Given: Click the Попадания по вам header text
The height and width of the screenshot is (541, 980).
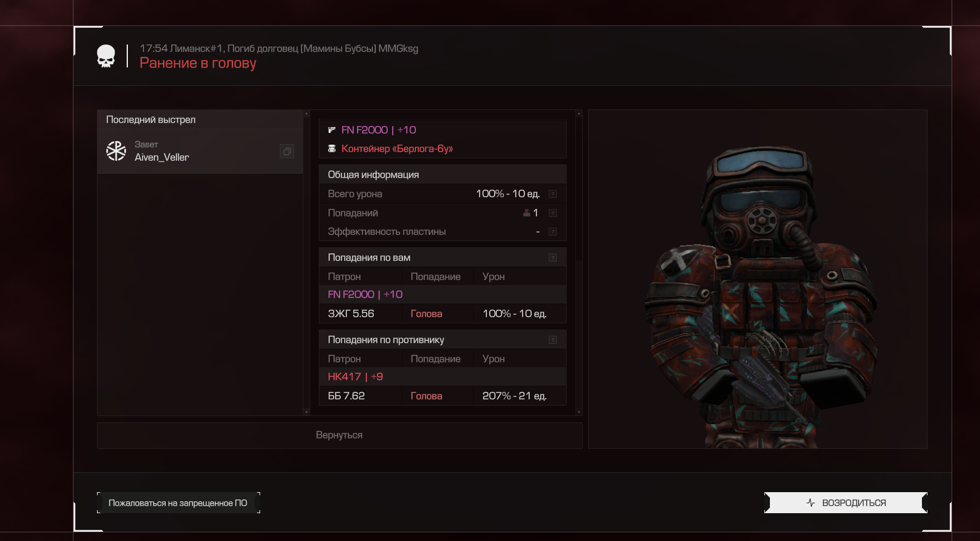Looking at the screenshot, I should tap(369, 258).
